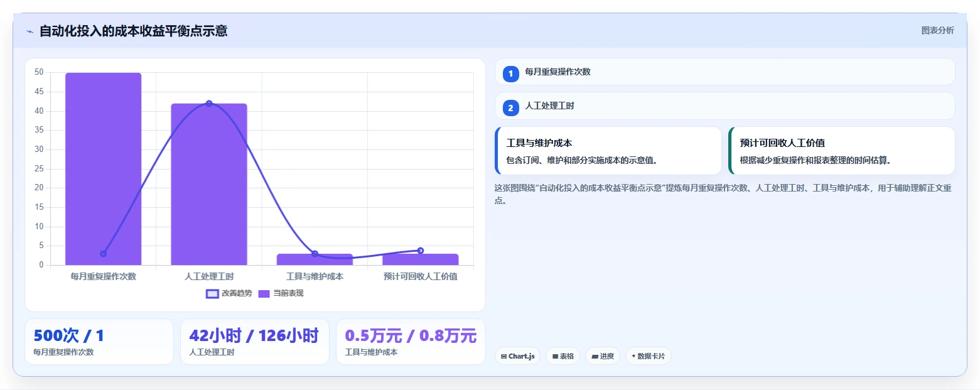980x390 pixels.
Task: Click the 预计可回收人工价值 bar in the chart
Action: point(421,259)
